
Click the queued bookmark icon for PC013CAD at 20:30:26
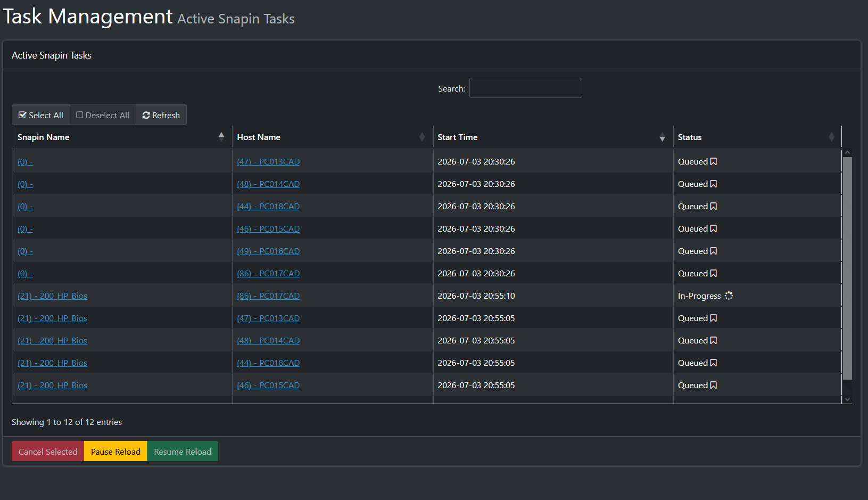coord(714,161)
